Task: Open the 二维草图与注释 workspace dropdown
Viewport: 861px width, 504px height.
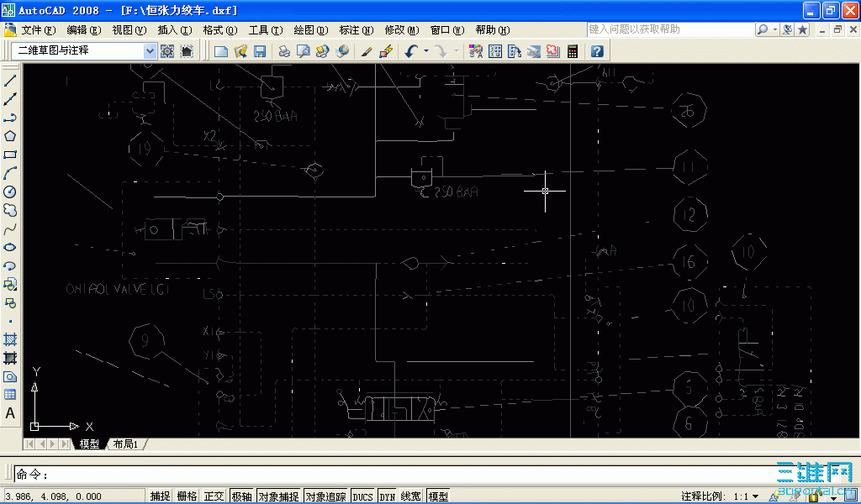Action: (150, 51)
